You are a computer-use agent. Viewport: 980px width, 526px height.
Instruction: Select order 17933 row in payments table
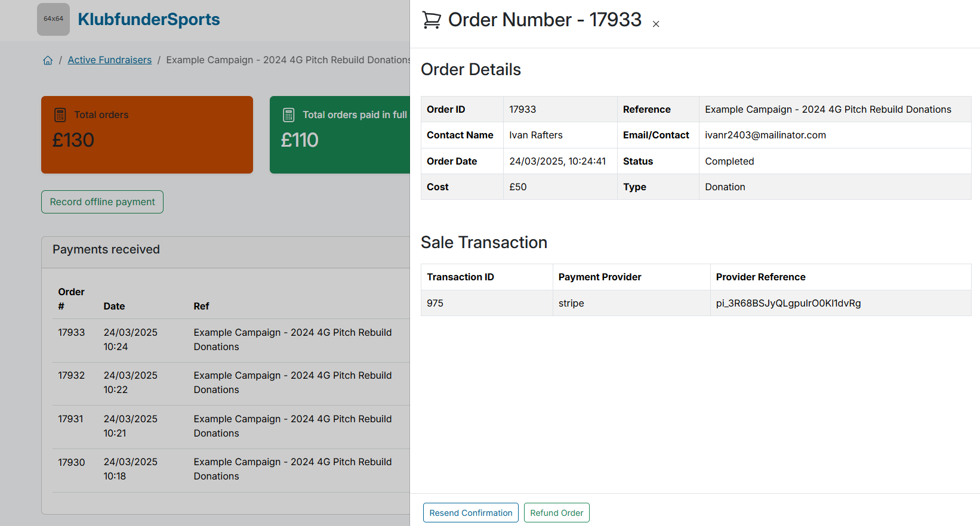tap(72, 333)
